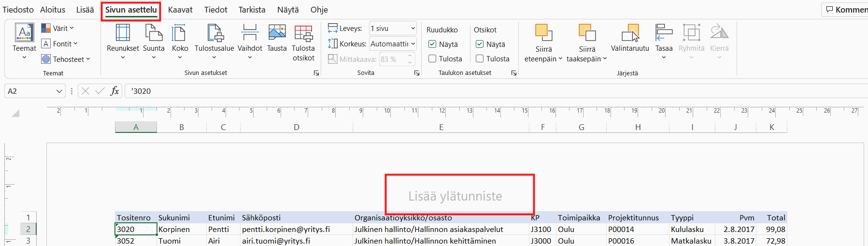Open the Tehosteet theme effects menu

click(x=66, y=59)
